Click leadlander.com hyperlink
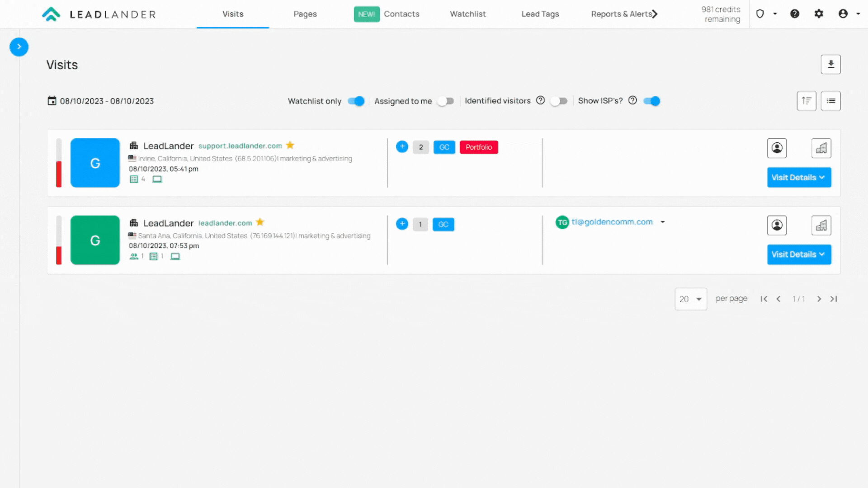868x488 pixels. 224,223
